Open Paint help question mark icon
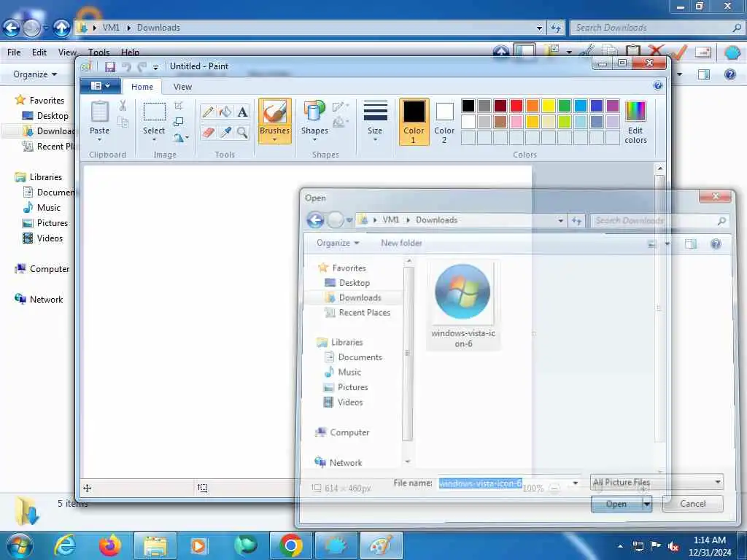The image size is (747, 560). (x=658, y=86)
